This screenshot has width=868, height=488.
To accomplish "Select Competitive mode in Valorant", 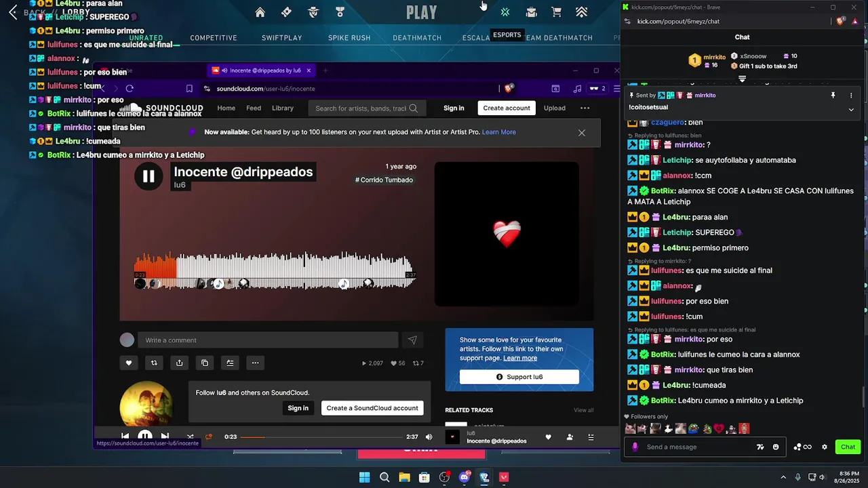I will click(x=214, y=38).
